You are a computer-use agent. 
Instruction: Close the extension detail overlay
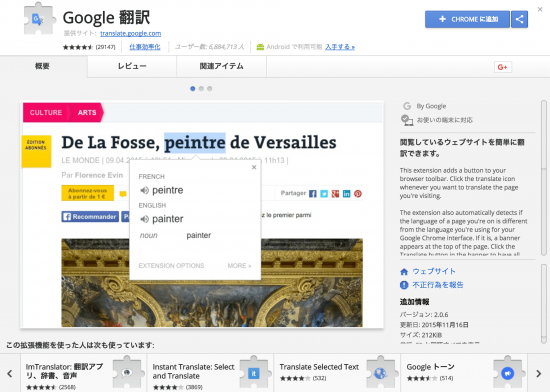540,9
